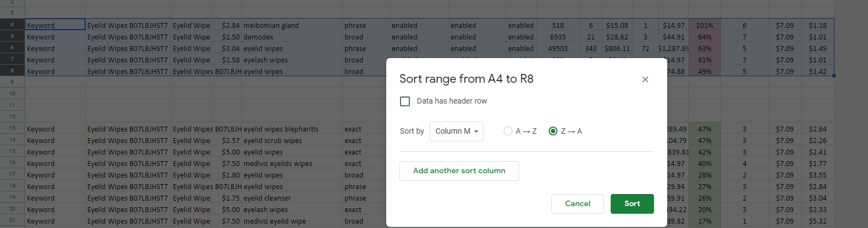The height and width of the screenshot is (228, 868).
Task: Click the $5.32 cell in row 21
Action: click(817, 221)
